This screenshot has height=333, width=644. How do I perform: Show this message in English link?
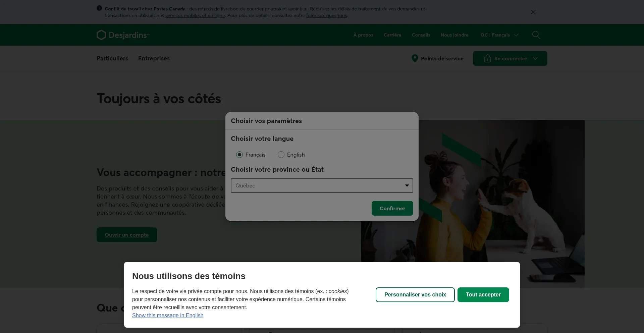pyautogui.click(x=168, y=315)
